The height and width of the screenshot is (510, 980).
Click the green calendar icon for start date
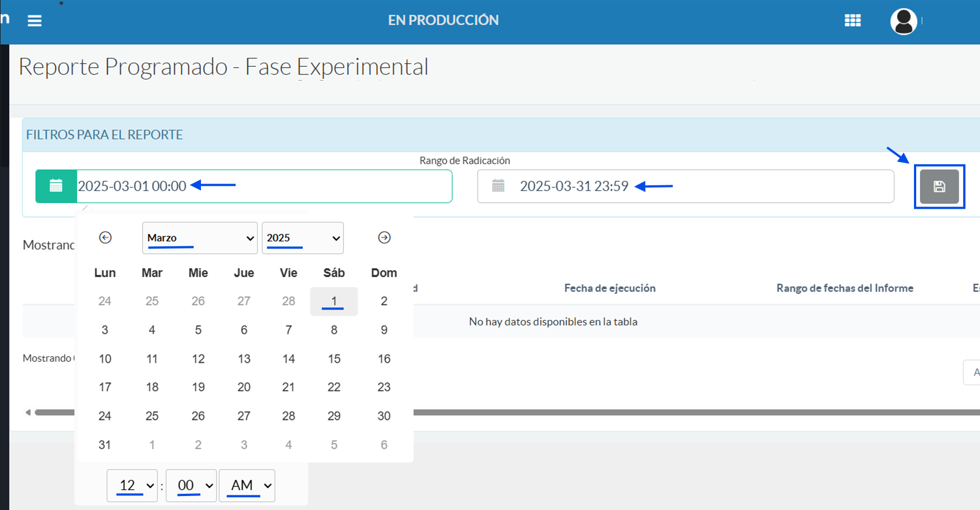click(56, 186)
